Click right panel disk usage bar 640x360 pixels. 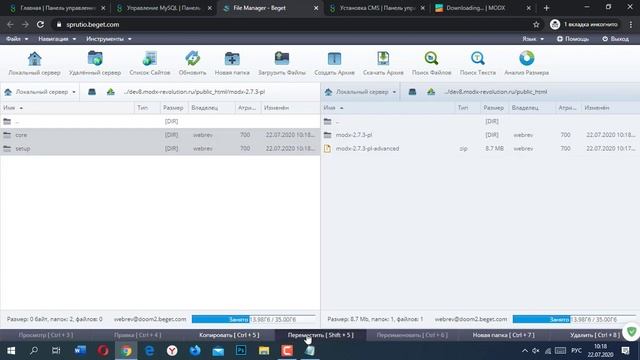(574, 319)
